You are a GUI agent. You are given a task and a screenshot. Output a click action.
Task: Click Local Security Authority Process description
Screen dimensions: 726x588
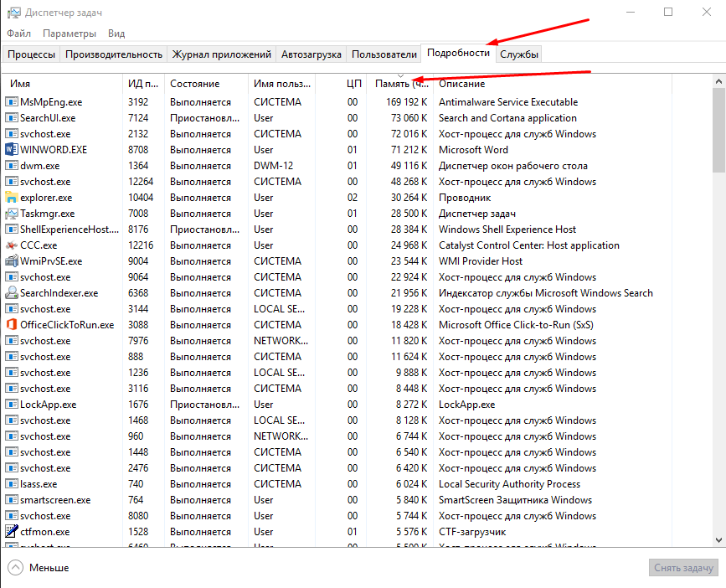509,484
